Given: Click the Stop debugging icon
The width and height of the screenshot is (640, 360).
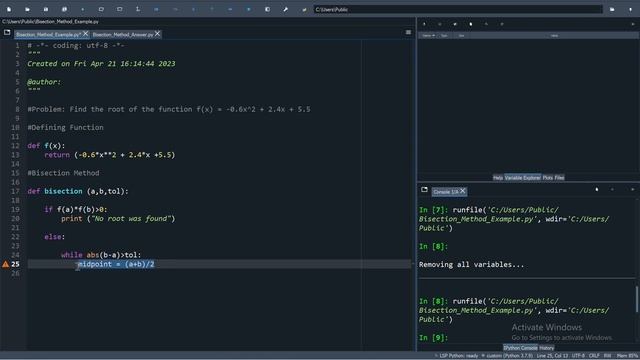Looking at the screenshot, I should [249, 9].
